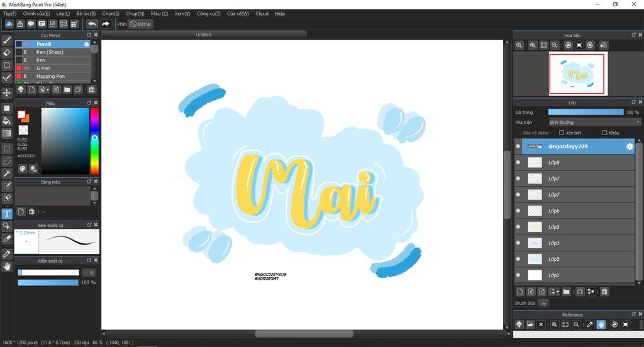The height and width of the screenshot is (347, 644).
Task: Open @ngocdayy209 layer settings gear
Action: tap(629, 146)
